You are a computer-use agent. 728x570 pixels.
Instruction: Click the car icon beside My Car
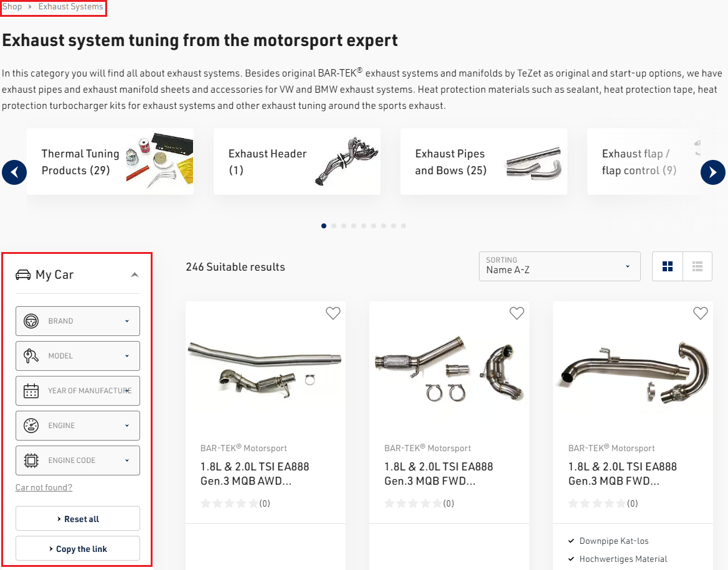(x=23, y=274)
